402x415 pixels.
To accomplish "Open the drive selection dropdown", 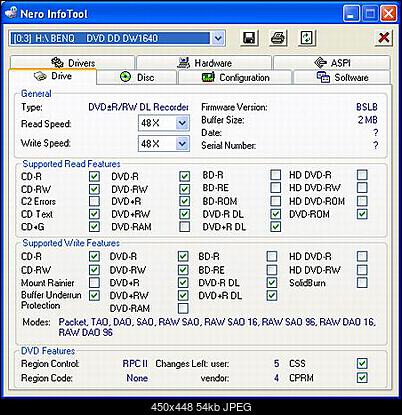I will click(218, 38).
